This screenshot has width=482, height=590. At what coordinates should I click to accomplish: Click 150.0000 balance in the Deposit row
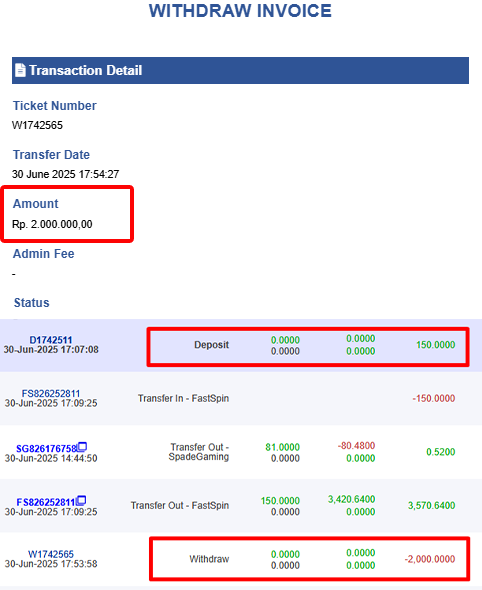(x=436, y=345)
